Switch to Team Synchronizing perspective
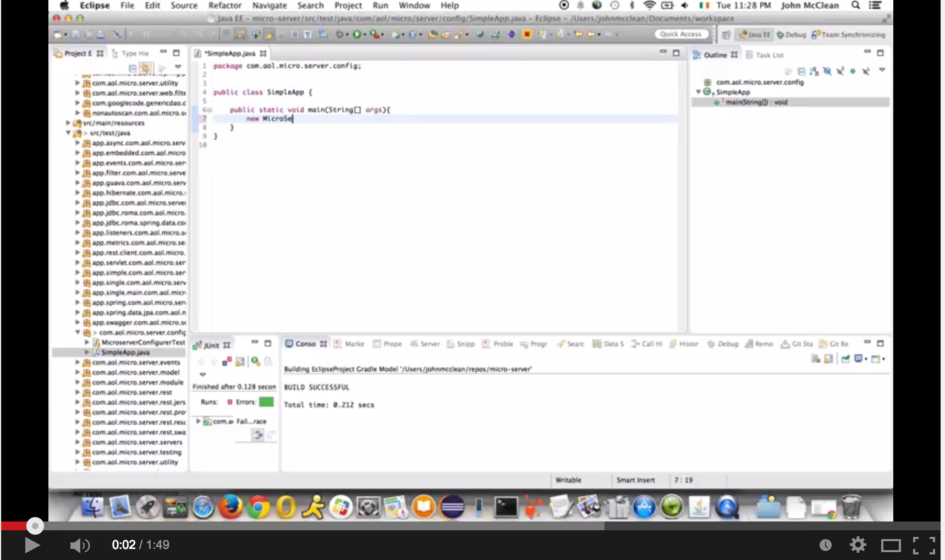The height and width of the screenshot is (560, 945). click(x=848, y=35)
